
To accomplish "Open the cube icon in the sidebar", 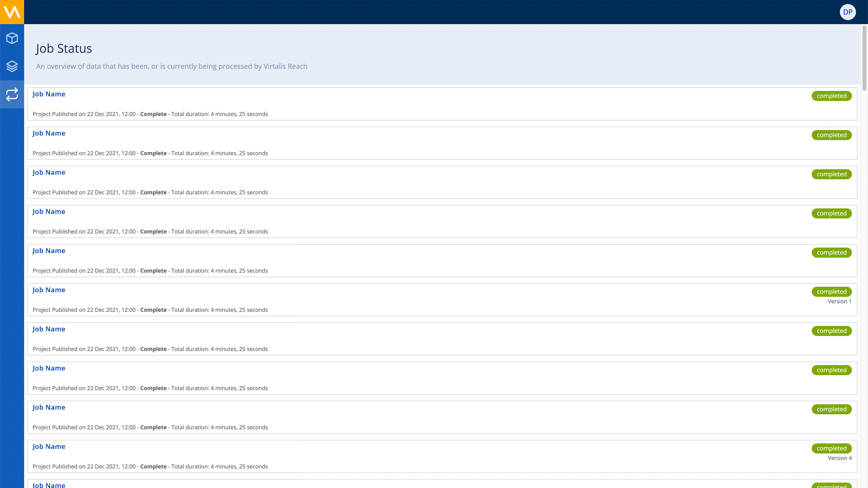I will (x=12, y=38).
